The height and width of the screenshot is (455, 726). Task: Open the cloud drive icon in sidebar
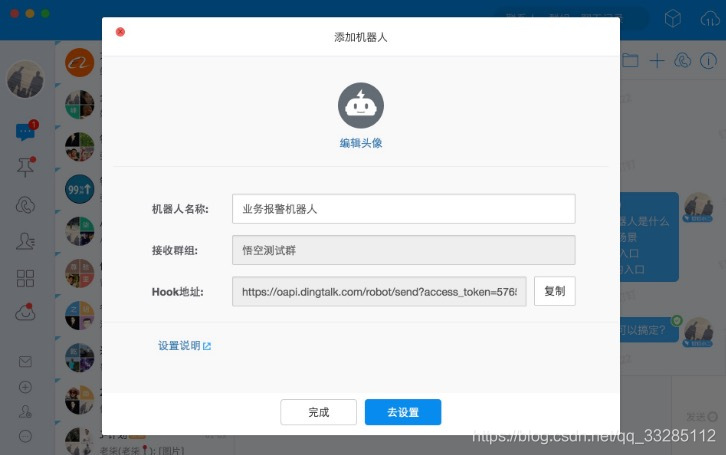point(25,313)
